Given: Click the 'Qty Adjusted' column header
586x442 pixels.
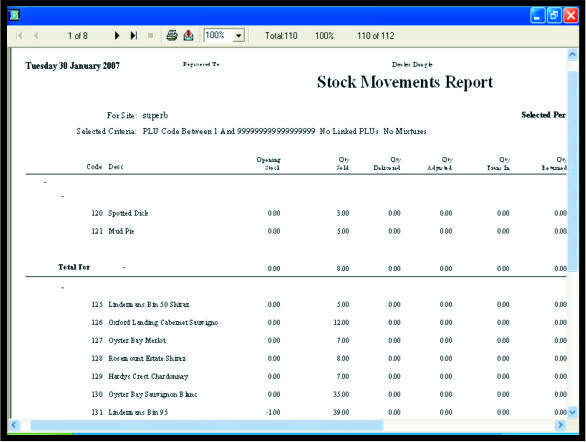Looking at the screenshot, I should [440, 164].
